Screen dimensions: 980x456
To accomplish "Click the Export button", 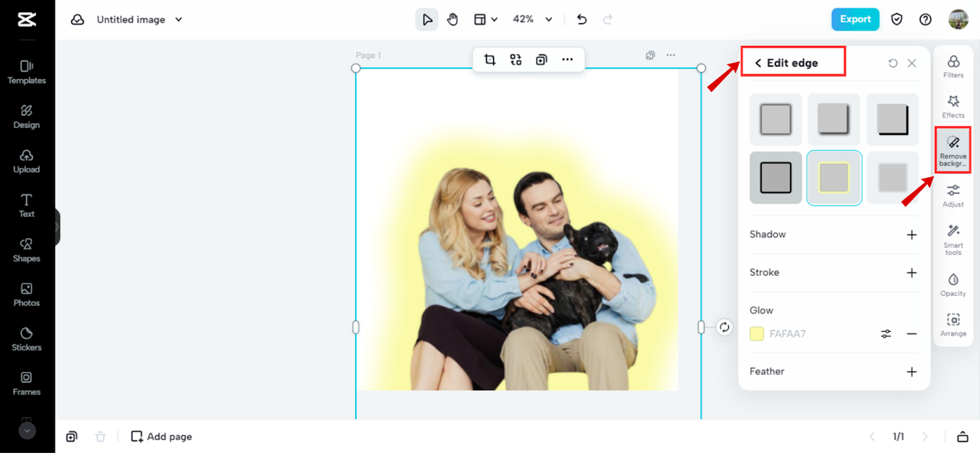I will (x=855, y=19).
